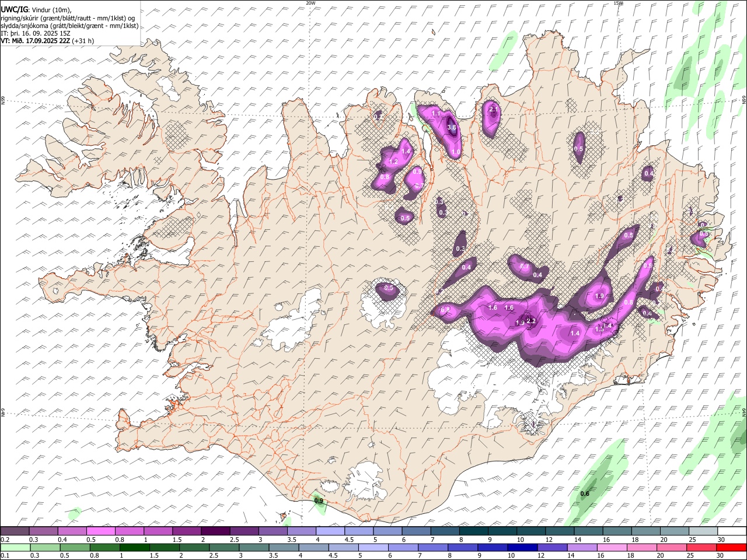Select bottom legend swatch between 10 and 12
Viewport: 747px width, 560px height.
523,547
